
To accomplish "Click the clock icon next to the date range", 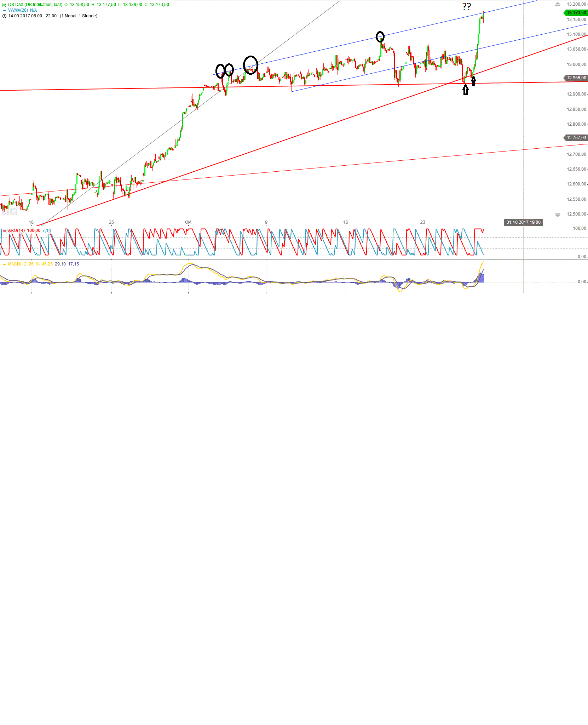I will click(4, 16).
